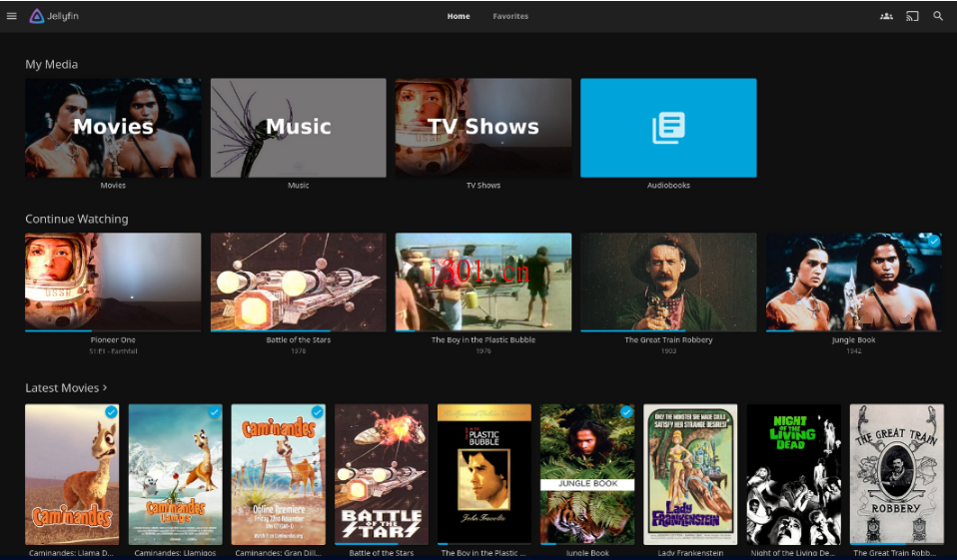Image resolution: width=957 pixels, height=560 pixels.
Task: Switch to the Home tab
Action: click(x=459, y=16)
